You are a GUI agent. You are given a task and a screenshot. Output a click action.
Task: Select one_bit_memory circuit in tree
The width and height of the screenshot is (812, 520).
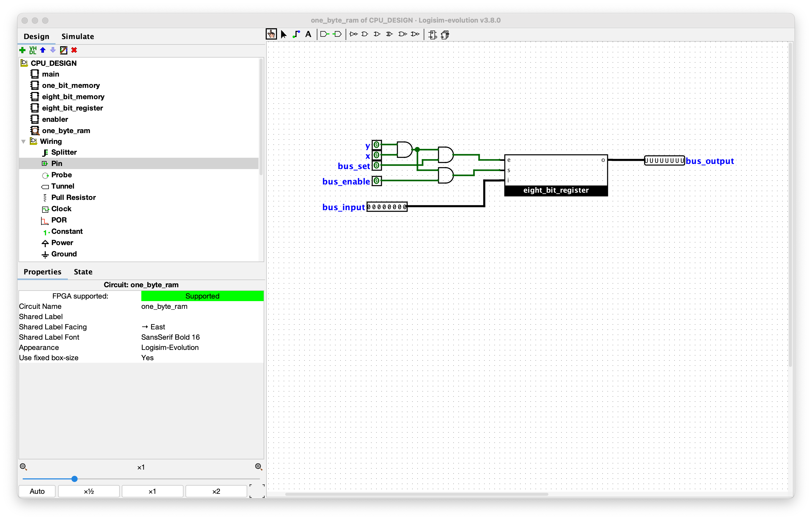coord(71,86)
